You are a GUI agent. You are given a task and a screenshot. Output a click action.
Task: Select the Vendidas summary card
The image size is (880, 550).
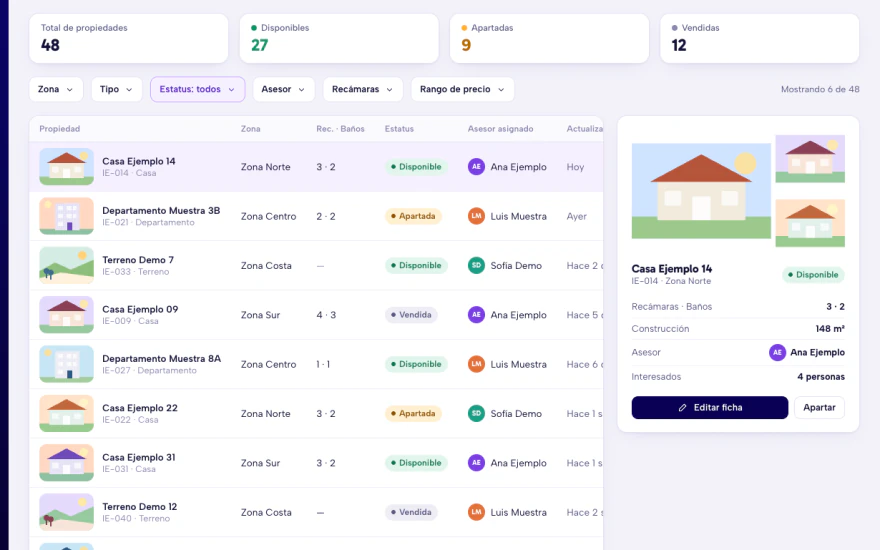pos(759,38)
